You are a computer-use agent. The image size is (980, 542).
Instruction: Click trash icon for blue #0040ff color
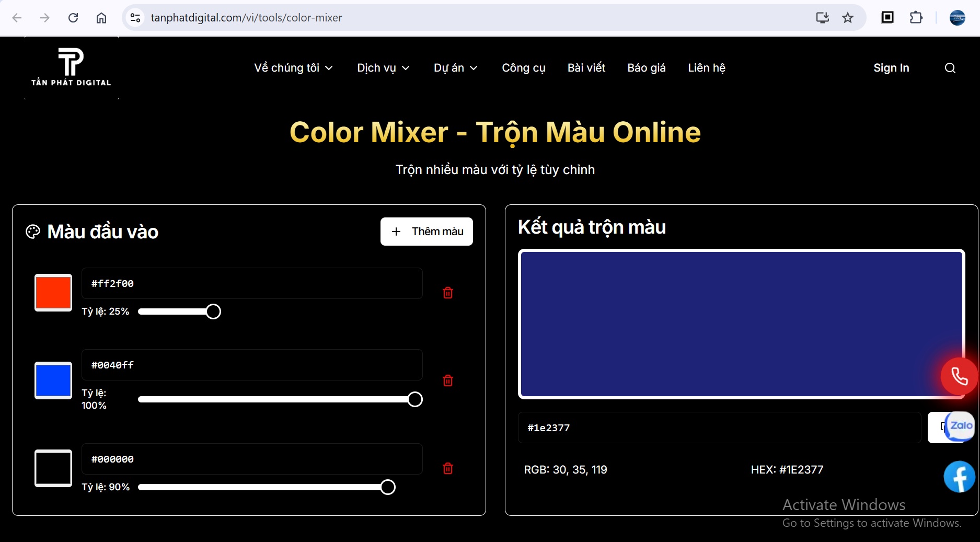point(448,380)
